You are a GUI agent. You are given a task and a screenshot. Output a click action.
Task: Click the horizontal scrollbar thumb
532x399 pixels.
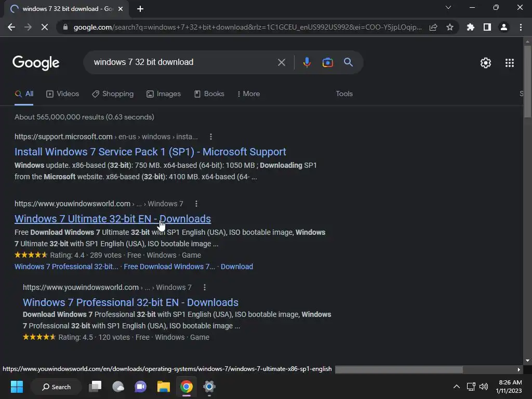coord(399,369)
